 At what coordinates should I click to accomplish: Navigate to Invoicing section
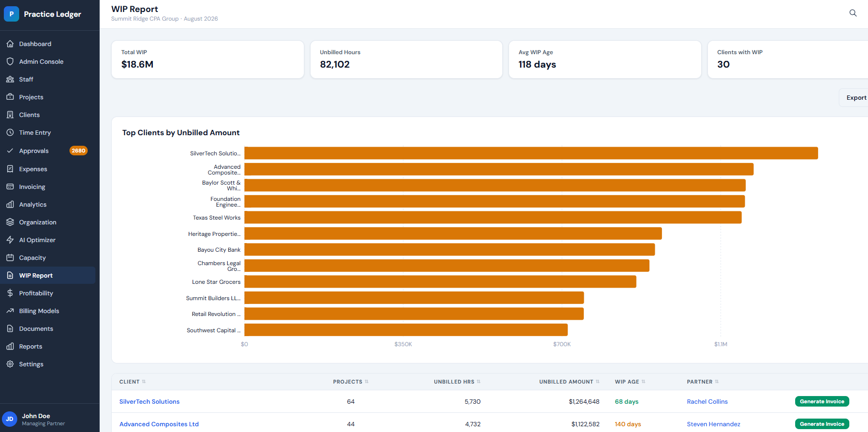[x=48, y=187]
